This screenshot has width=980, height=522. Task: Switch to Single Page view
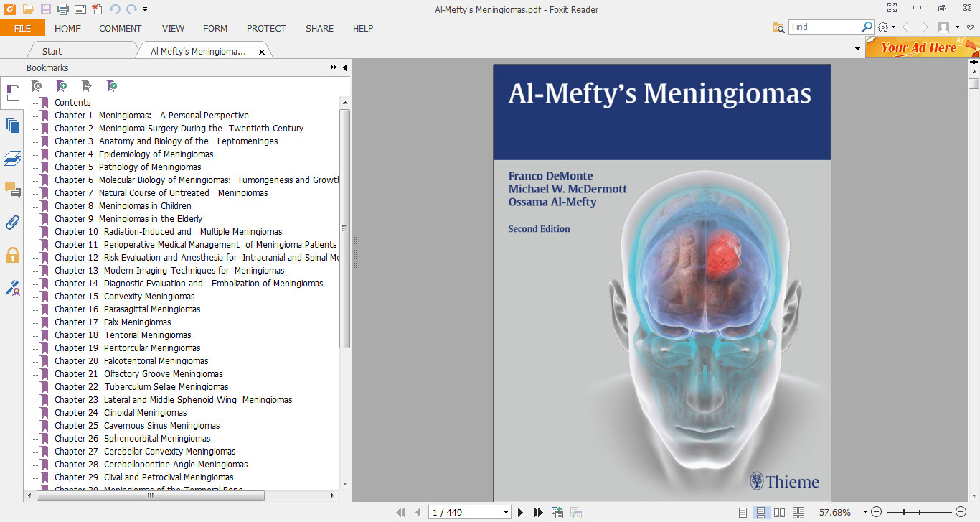[x=743, y=512]
